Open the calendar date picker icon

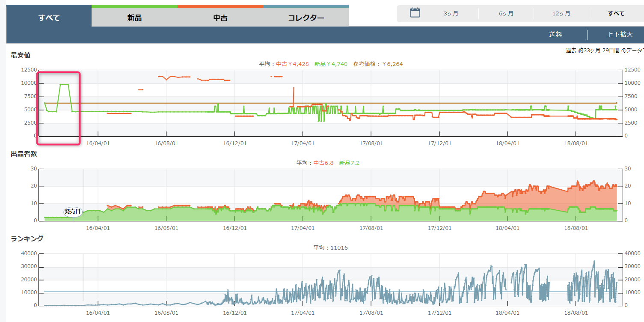point(415,13)
